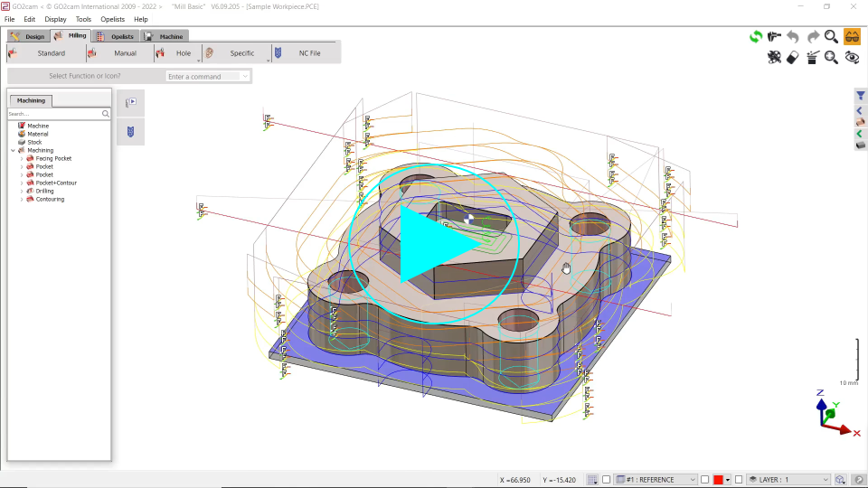The height and width of the screenshot is (488, 868).
Task: Click the orange glasses view icon
Action: pyautogui.click(x=852, y=36)
